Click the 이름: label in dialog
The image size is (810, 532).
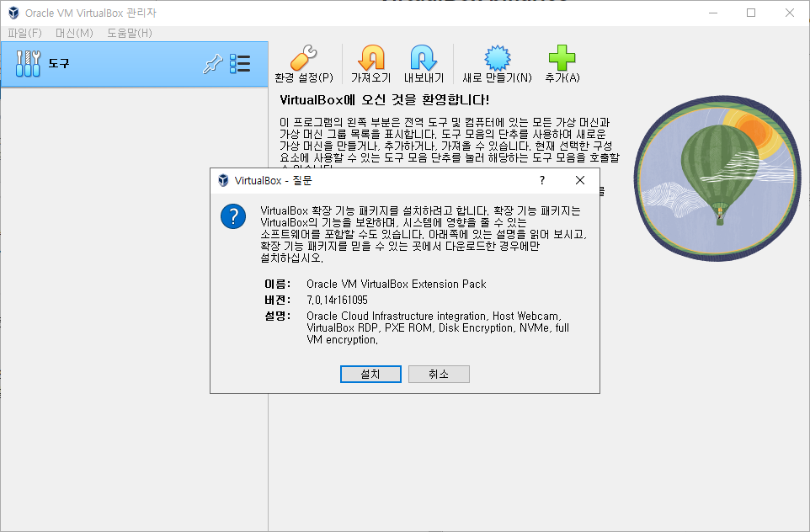click(277, 284)
